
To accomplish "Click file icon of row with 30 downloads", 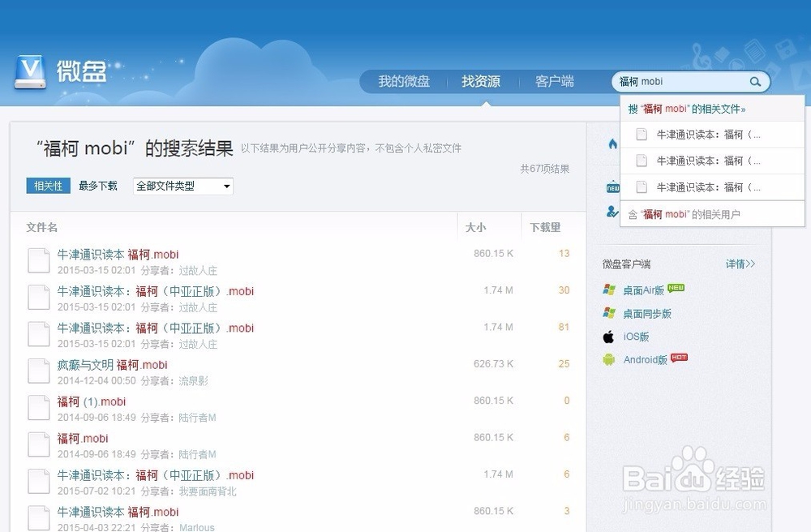I will (x=38, y=298).
